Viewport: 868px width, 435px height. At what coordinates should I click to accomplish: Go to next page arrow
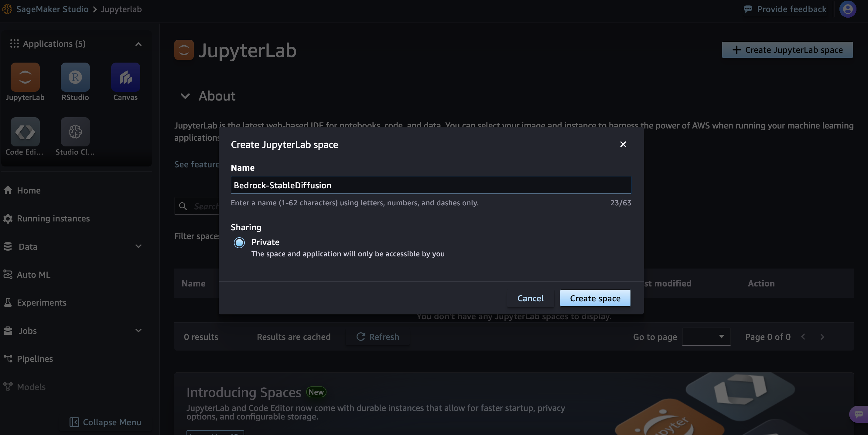coord(822,337)
